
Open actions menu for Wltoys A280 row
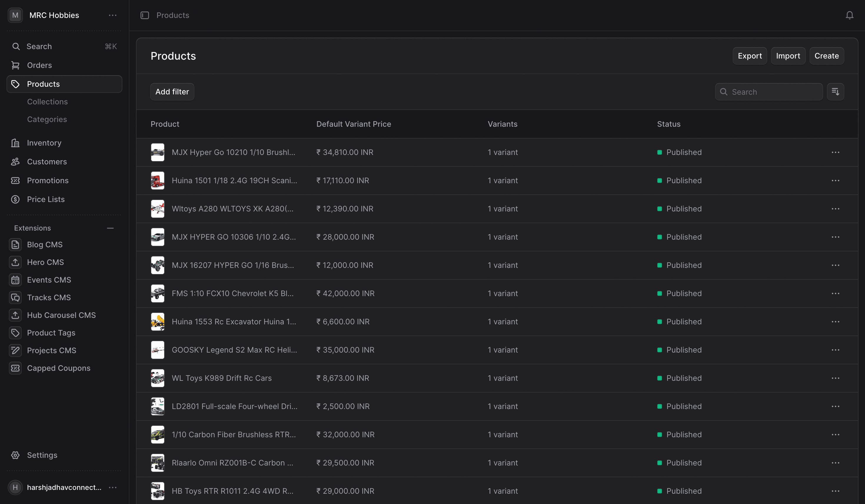pyautogui.click(x=835, y=208)
